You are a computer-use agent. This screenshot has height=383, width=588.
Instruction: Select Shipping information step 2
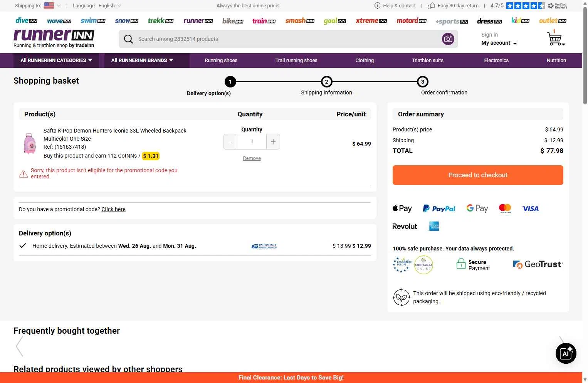coord(326,82)
